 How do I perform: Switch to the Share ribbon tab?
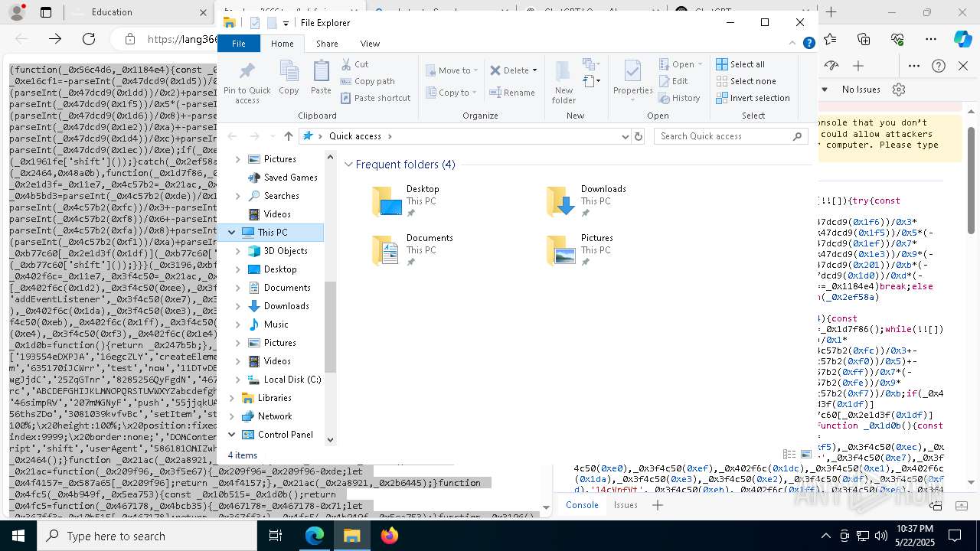[327, 44]
